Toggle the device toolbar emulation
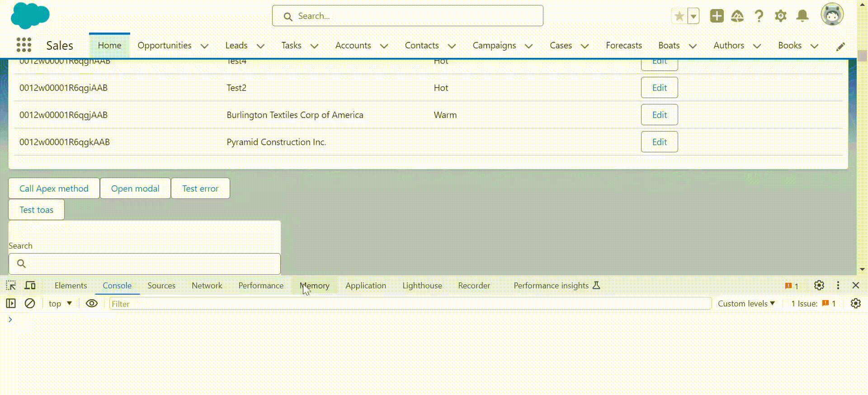The image size is (868, 395). (x=30, y=286)
